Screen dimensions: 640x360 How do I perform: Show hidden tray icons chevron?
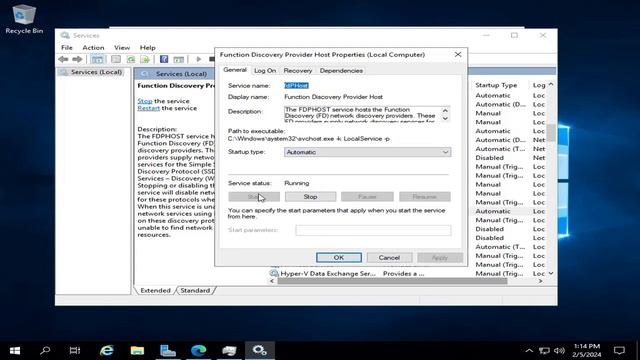529,351
